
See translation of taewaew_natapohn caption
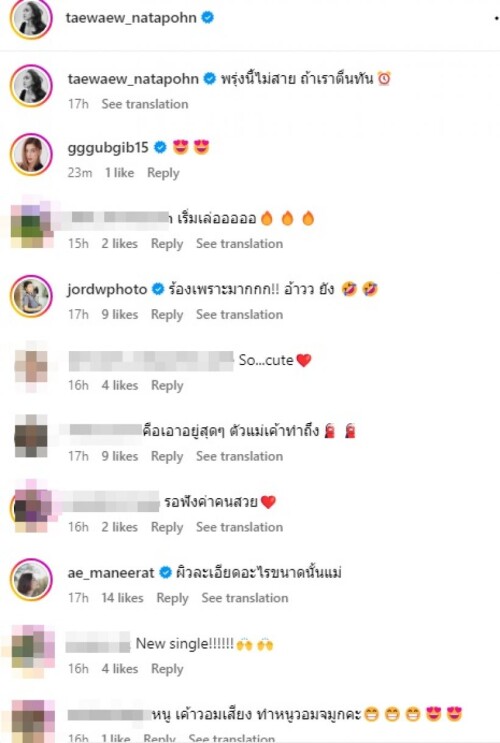[x=145, y=104]
